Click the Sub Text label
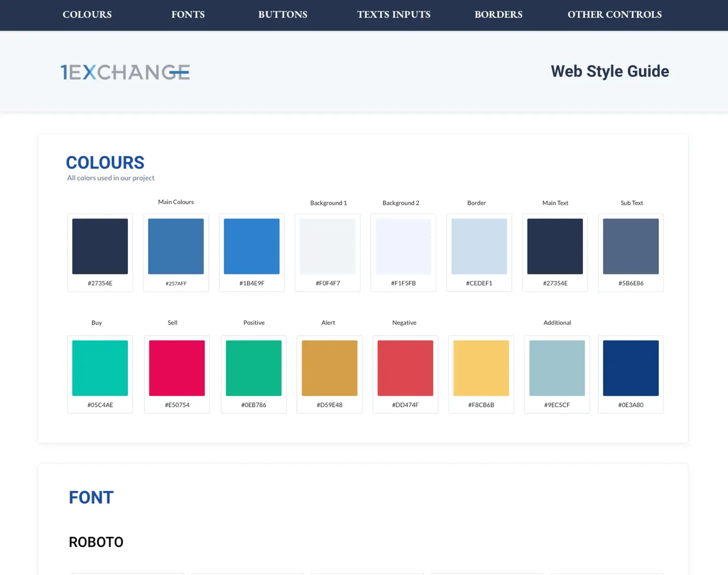Viewport: 728px width, 575px height. click(x=632, y=203)
